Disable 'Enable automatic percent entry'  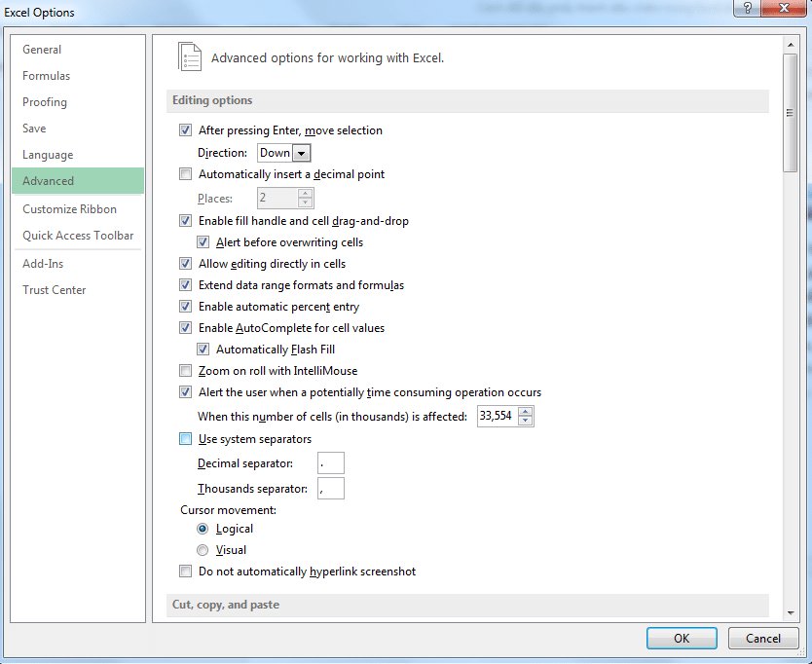tap(185, 307)
